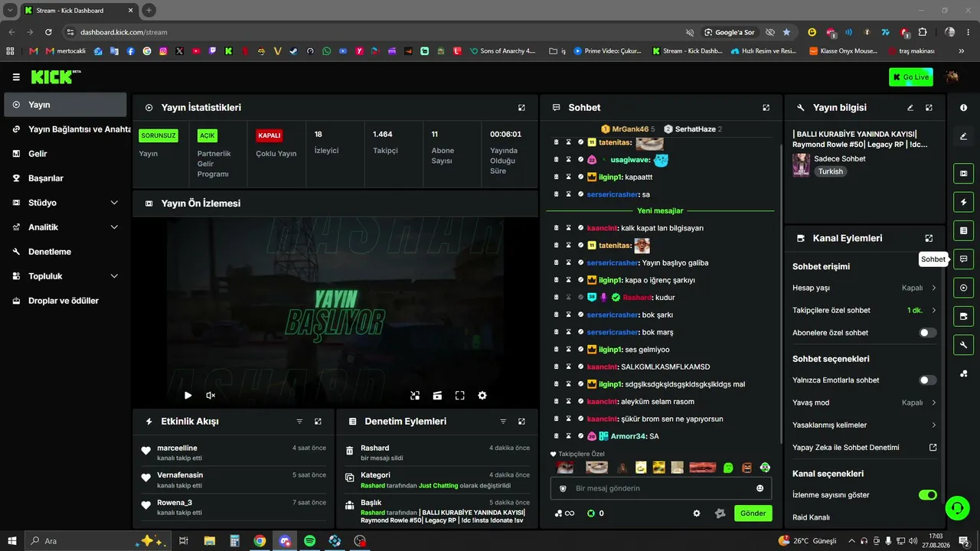Open Denetleme in the sidebar
The width and height of the screenshot is (980, 551).
pyautogui.click(x=65, y=252)
